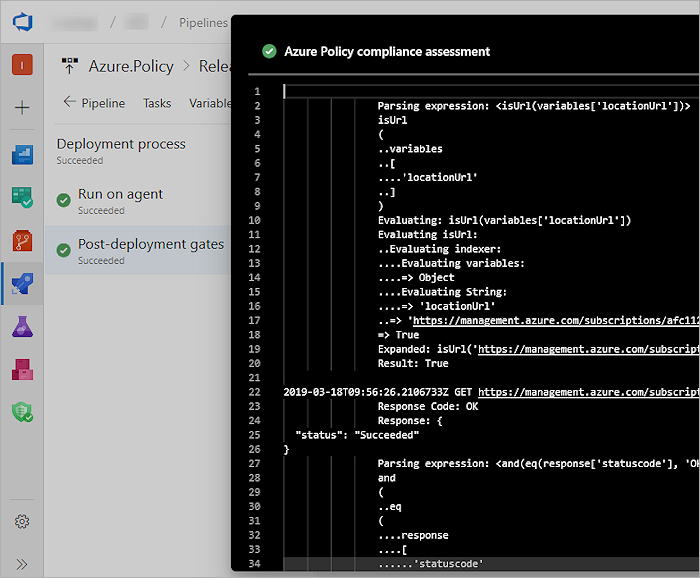Click the first blurred organization breadcrumb
This screenshot has height=578, width=700.
pos(75,22)
